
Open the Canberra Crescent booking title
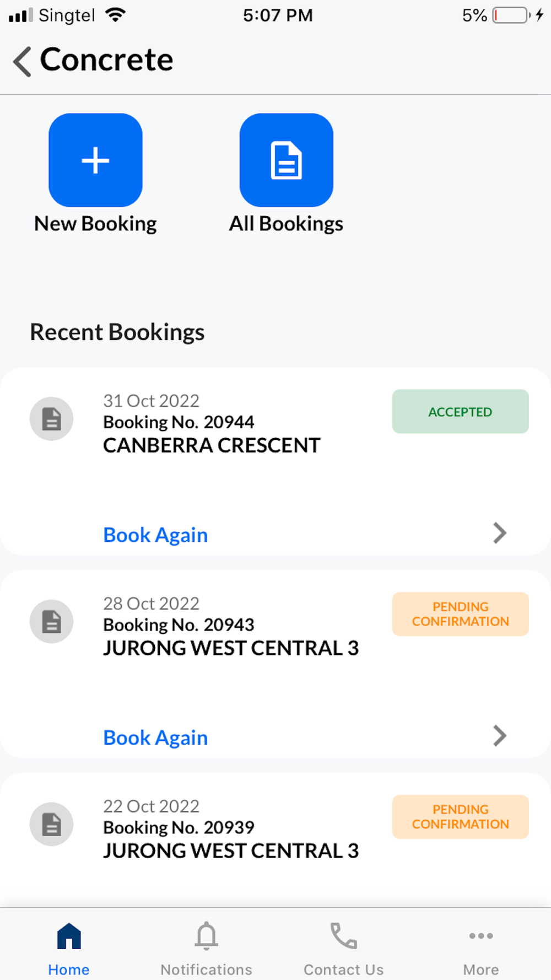click(212, 445)
